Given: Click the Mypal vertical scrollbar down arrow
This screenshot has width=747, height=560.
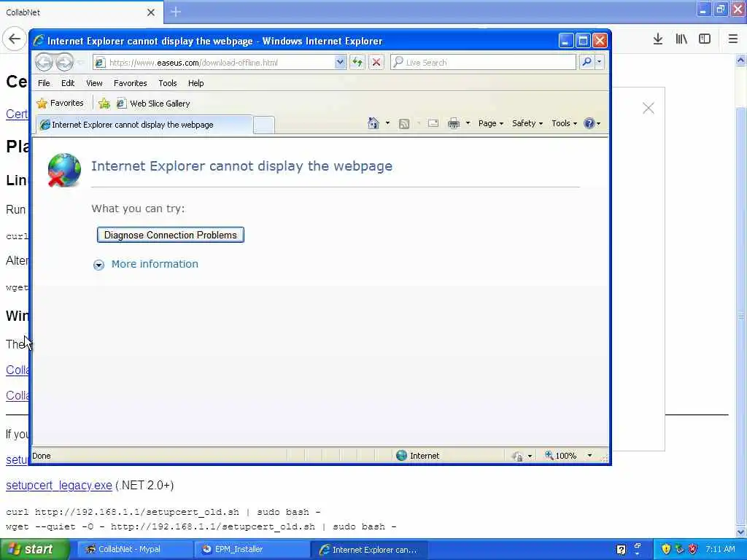Looking at the screenshot, I should click(741, 531).
